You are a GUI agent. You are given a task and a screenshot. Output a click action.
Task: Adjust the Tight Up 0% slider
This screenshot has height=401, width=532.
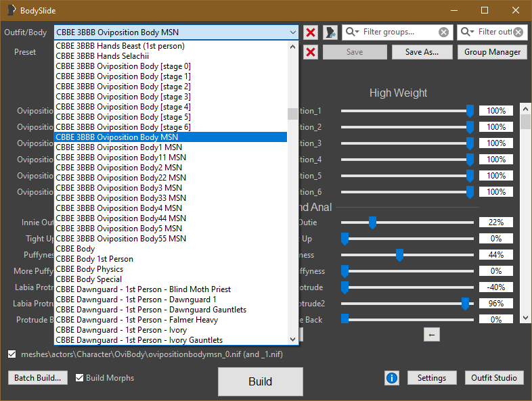click(345, 239)
